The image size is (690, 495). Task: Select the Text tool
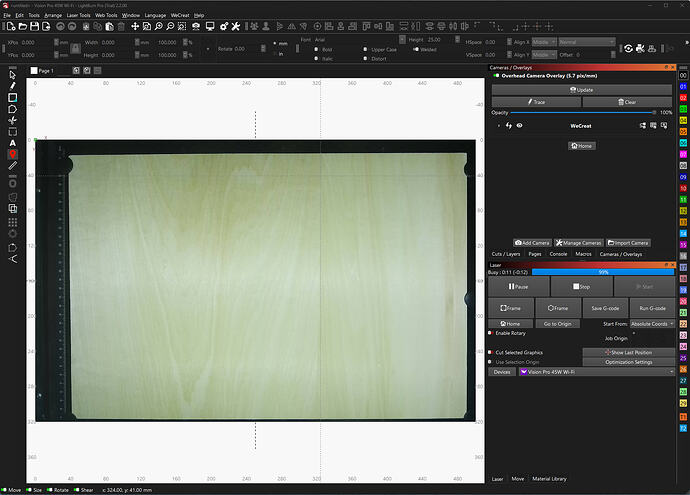click(x=12, y=143)
